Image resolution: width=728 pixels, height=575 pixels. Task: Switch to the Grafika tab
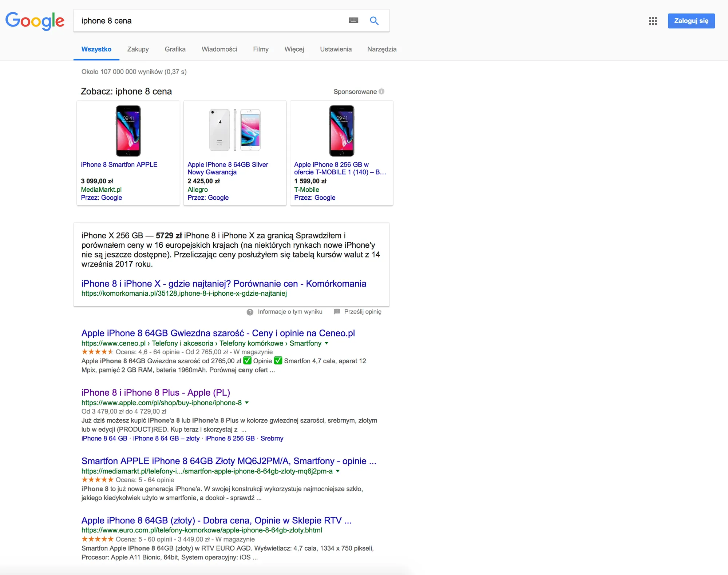(x=175, y=49)
